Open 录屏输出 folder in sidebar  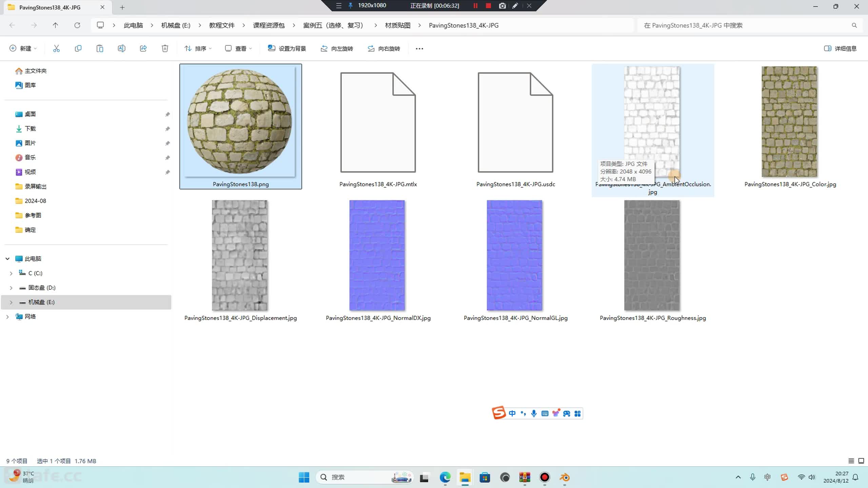click(31, 186)
